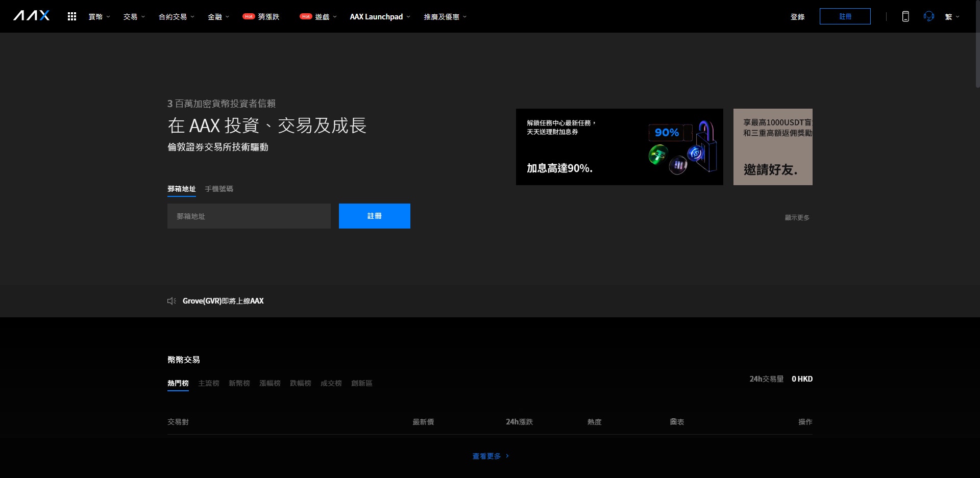Image resolution: width=980 pixels, height=478 pixels.
Task: Click the AAX logo
Action: (x=32, y=15)
